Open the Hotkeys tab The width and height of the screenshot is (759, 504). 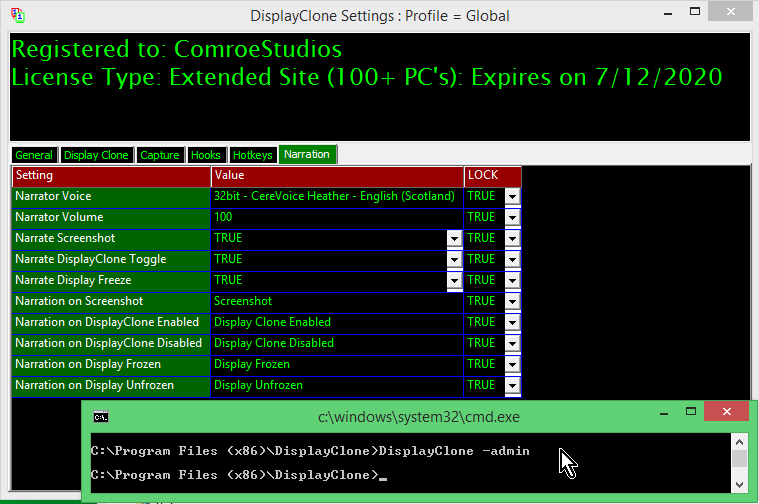click(253, 155)
